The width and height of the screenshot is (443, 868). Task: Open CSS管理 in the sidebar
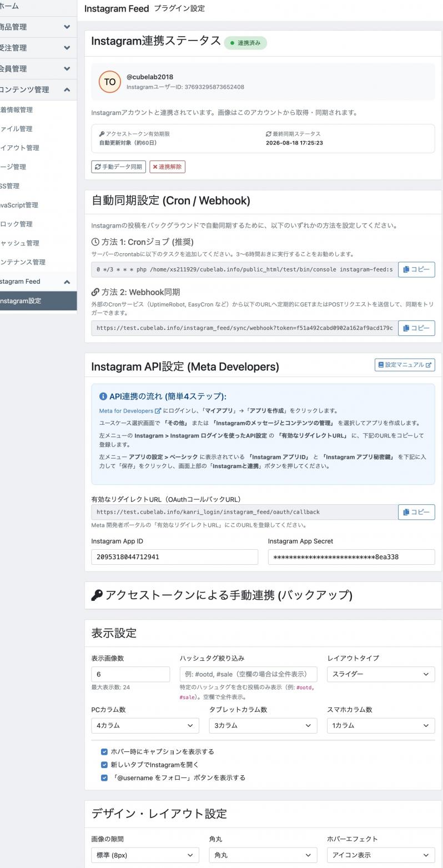pos(38,186)
